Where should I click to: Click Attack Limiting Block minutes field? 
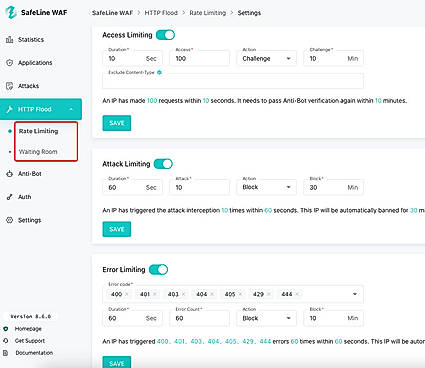pos(333,187)
